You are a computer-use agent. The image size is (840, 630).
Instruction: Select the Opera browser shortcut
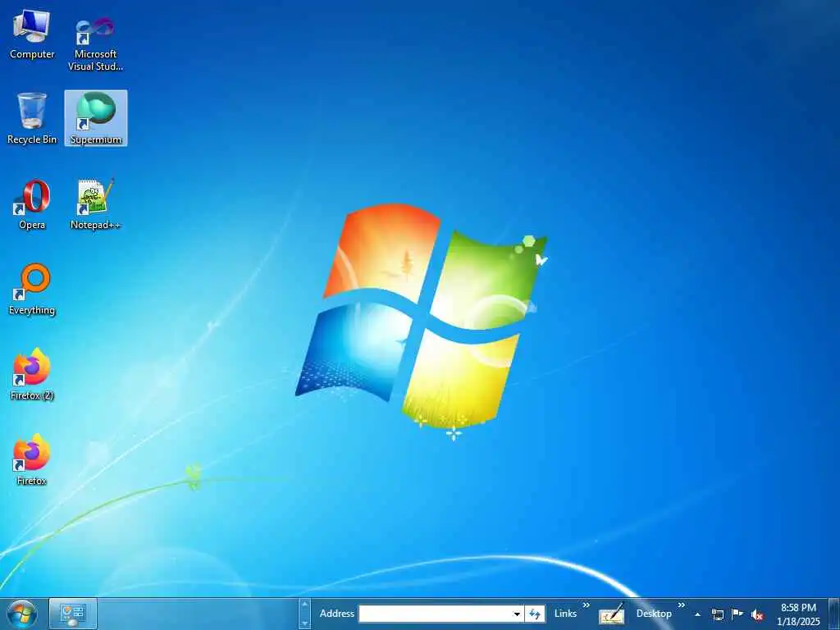tap(32, 204)
